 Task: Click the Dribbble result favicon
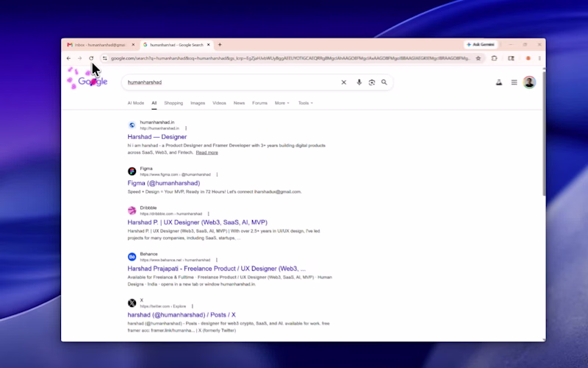(x=132, y=210)
